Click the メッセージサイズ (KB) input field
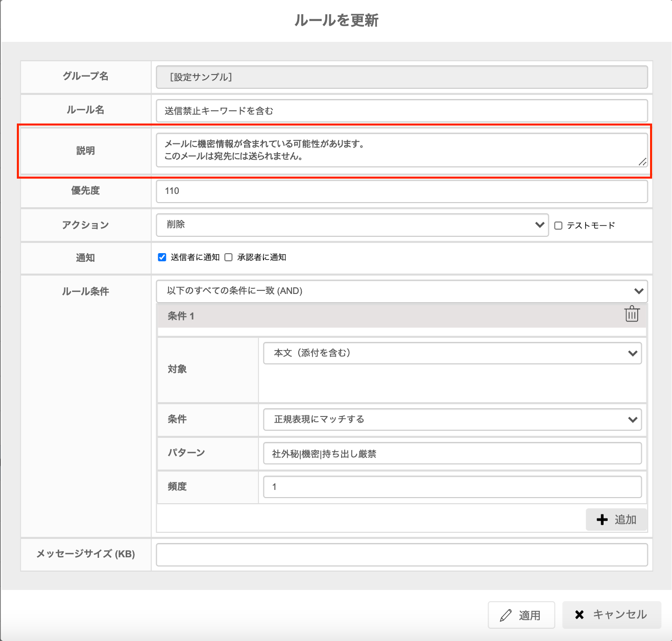Image resolution: width=672 pixels, height=641 pixels. 402,555
